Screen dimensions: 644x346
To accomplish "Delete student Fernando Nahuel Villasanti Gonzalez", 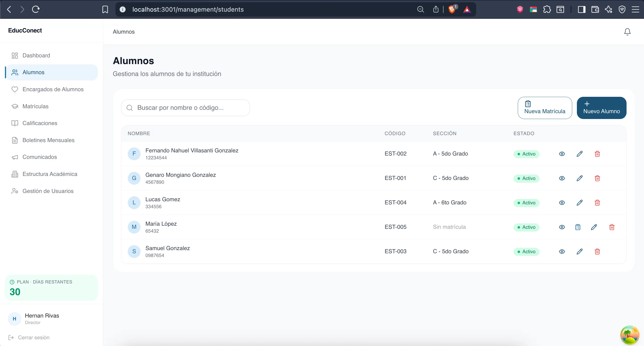I will pyautogui.click(x=597, y=154).
